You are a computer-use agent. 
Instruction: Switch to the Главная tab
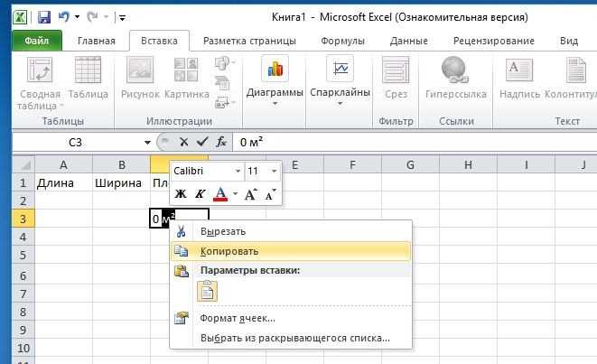pyautogui.click(x=97, y=41)
